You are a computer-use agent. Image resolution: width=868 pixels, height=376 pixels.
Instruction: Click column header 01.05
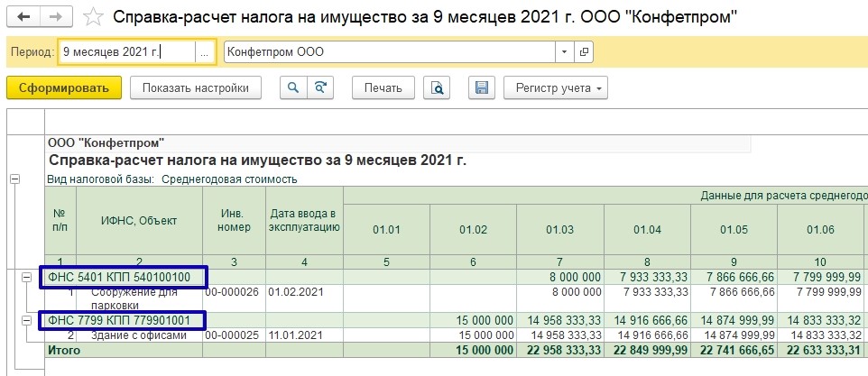(734, 229)
